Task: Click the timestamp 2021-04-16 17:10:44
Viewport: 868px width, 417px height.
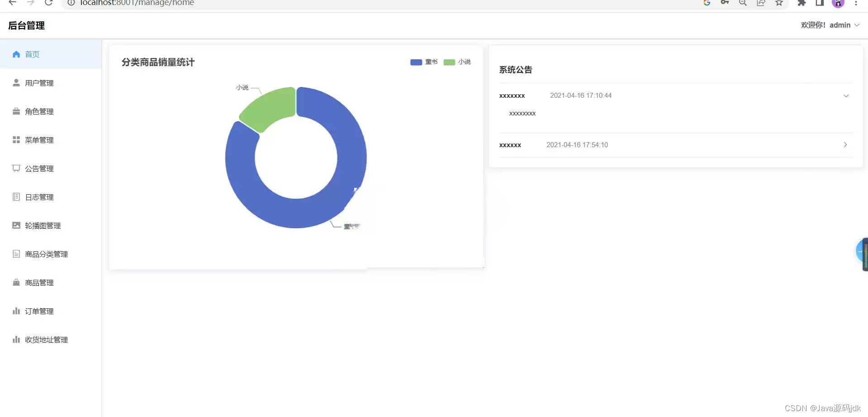Action: coord(581,96)
